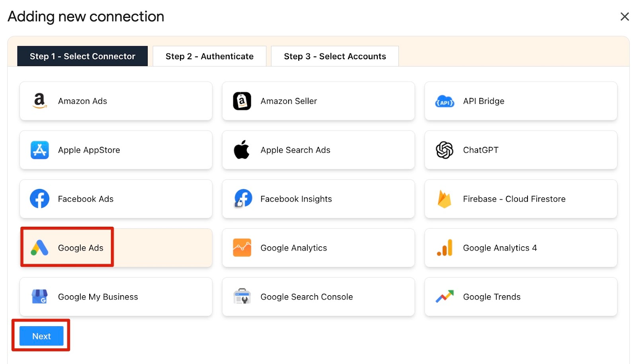This screenshot has height=364, width=637.
Task: Click the Google Analytics chart icon
Action: tap(242, 248)
